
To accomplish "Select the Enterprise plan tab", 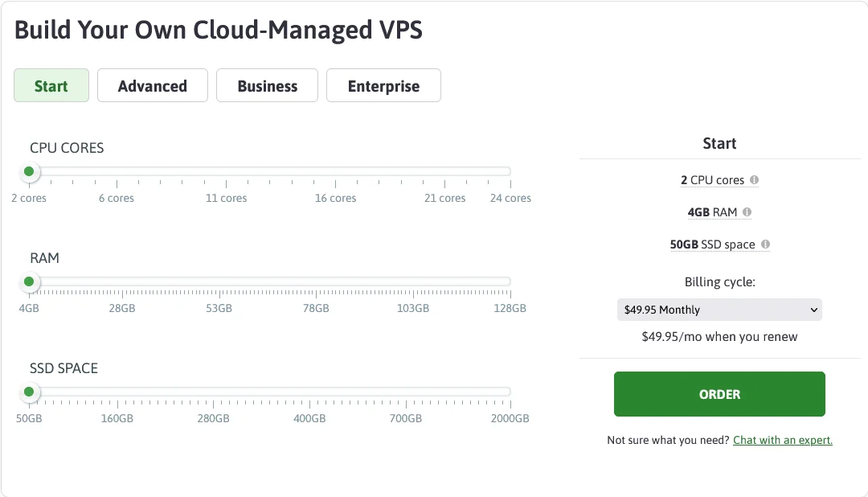I will point(383,85).
